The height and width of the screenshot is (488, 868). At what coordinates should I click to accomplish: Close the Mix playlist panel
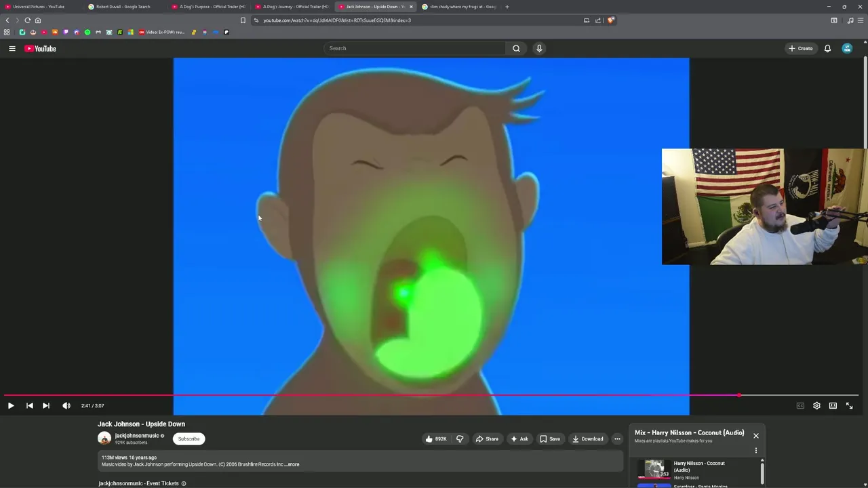click(x=756, y=436)
